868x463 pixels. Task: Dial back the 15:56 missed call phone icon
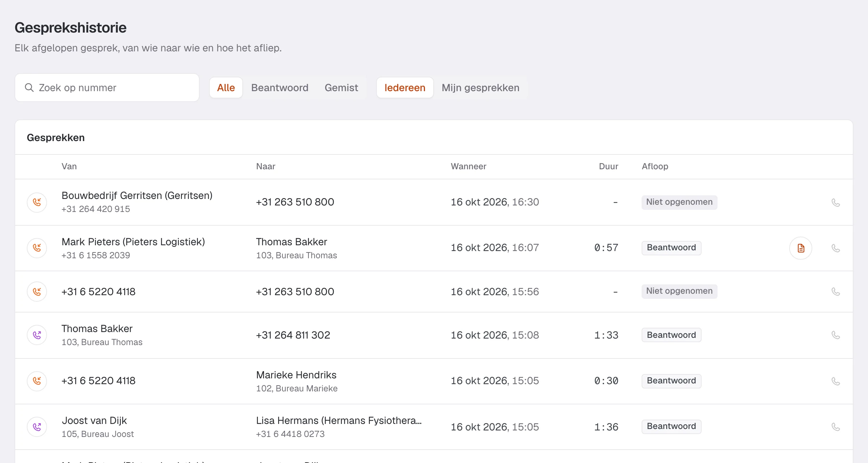pos(835,292)
